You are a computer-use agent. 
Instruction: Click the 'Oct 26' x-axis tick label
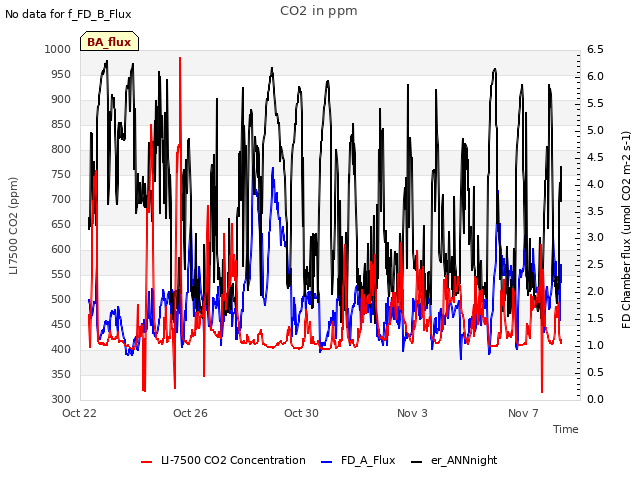pyautogui.click(x=191, y=413)
